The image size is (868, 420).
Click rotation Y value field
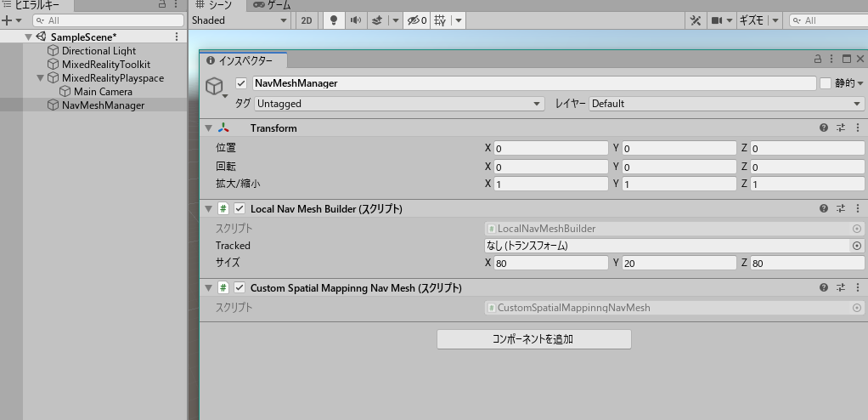click(679, 167)
